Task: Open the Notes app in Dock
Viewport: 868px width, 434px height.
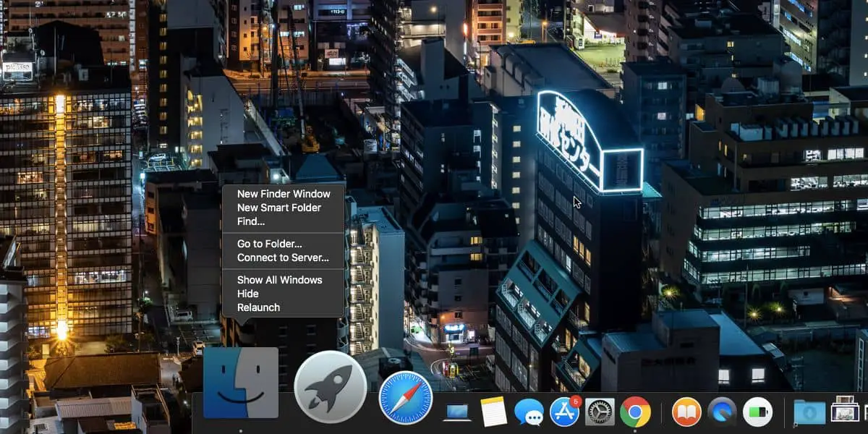Action: pyautogui.click(x=493, y=412)
